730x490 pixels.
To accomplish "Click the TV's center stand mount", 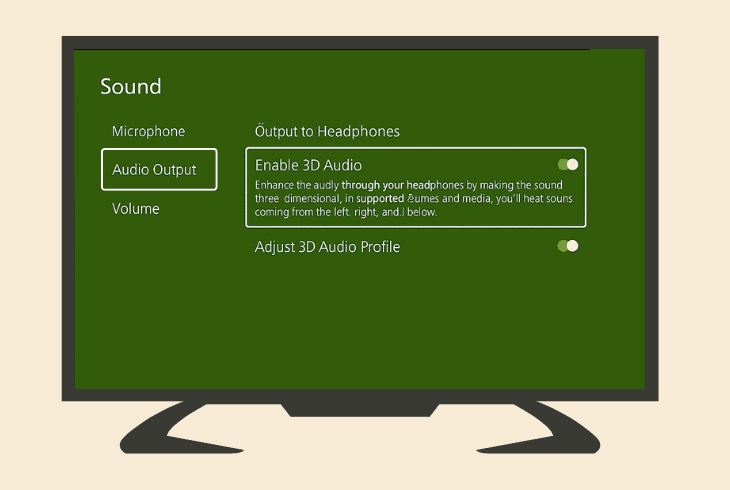I will click(x=360, y=409).
